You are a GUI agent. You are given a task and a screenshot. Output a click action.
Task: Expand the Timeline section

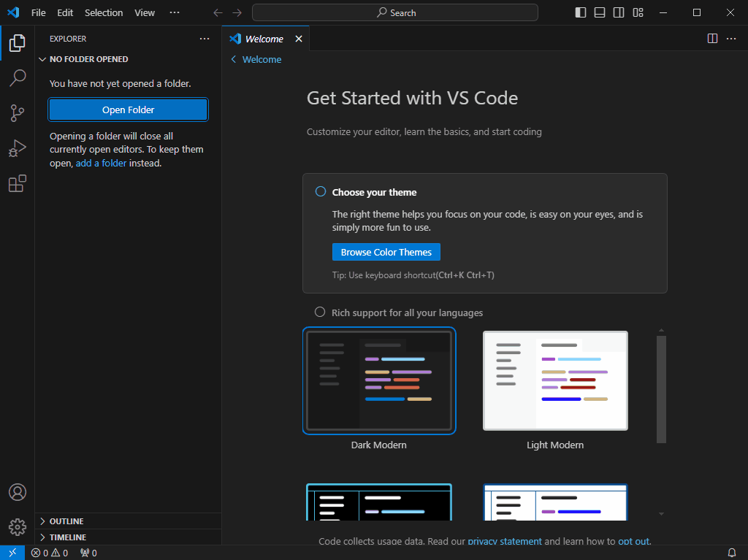click(x=129, y=537)
